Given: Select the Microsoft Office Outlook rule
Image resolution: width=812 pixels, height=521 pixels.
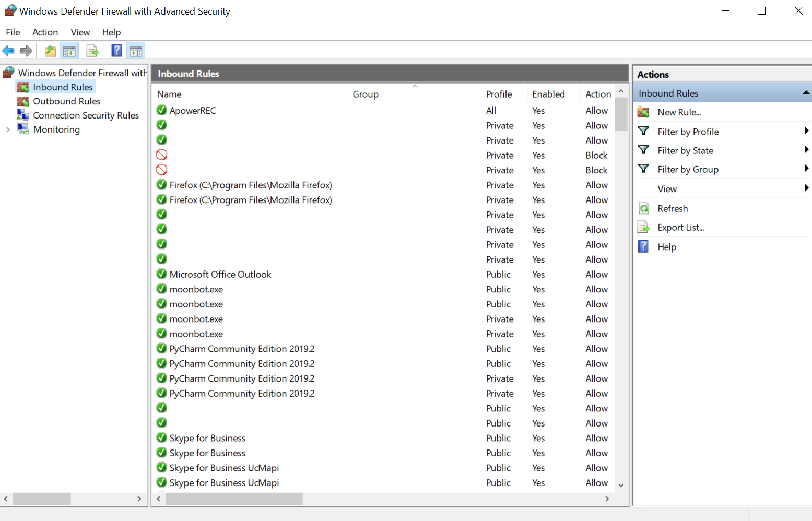Looking at the screenshot, I should (220, 275).
